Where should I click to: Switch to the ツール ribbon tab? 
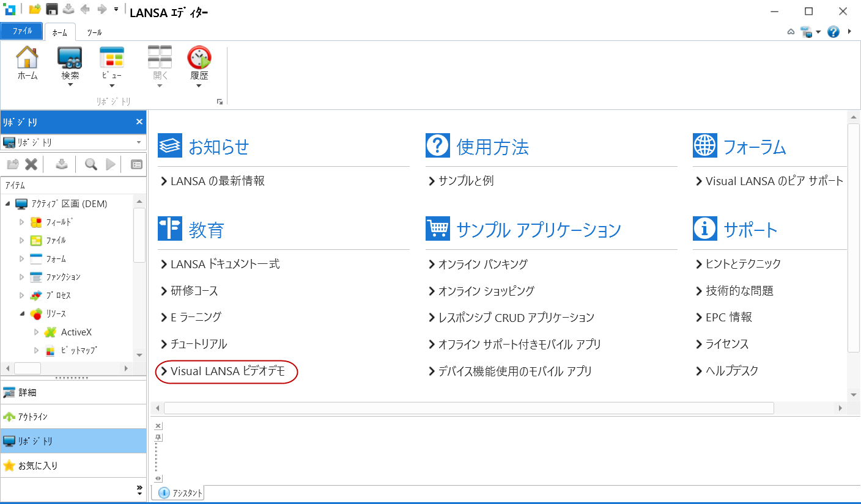coord(94,32)
